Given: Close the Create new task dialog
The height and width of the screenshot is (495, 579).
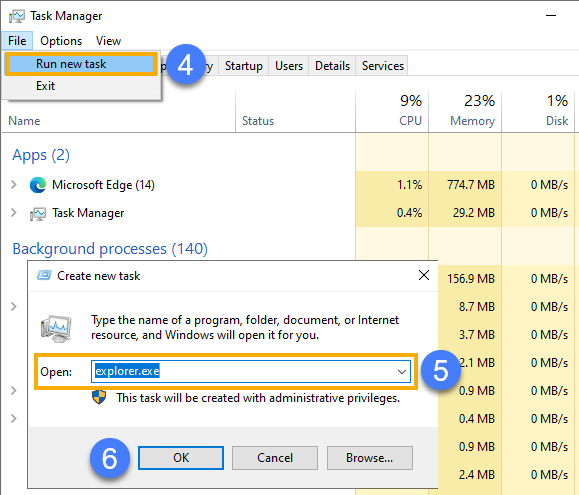Looking at the screenshot, I should click(424, 275).
